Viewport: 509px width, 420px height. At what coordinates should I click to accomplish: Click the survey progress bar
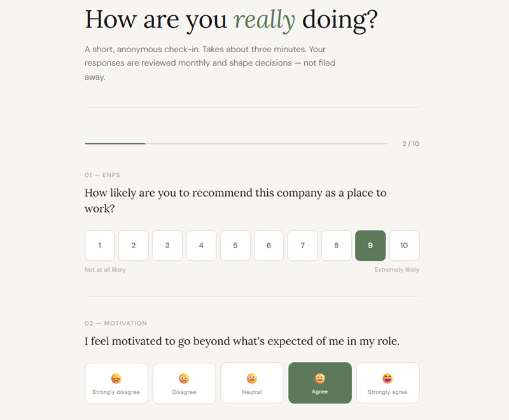coord(235,143)
